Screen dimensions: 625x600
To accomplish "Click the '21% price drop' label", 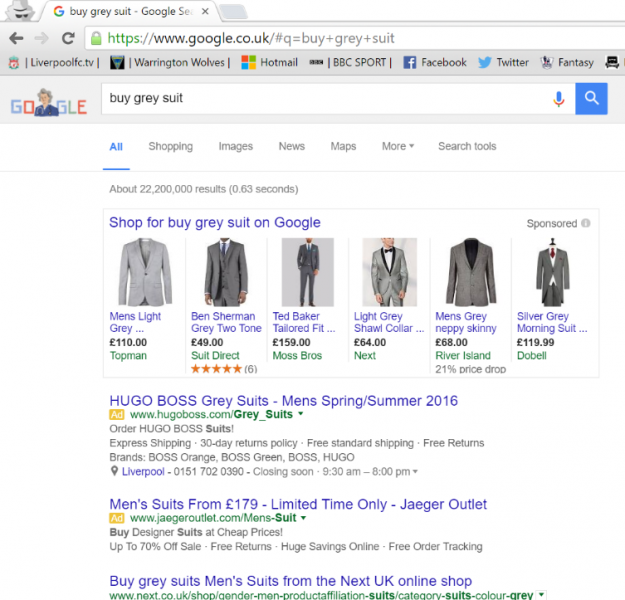I will pos(471,369).
